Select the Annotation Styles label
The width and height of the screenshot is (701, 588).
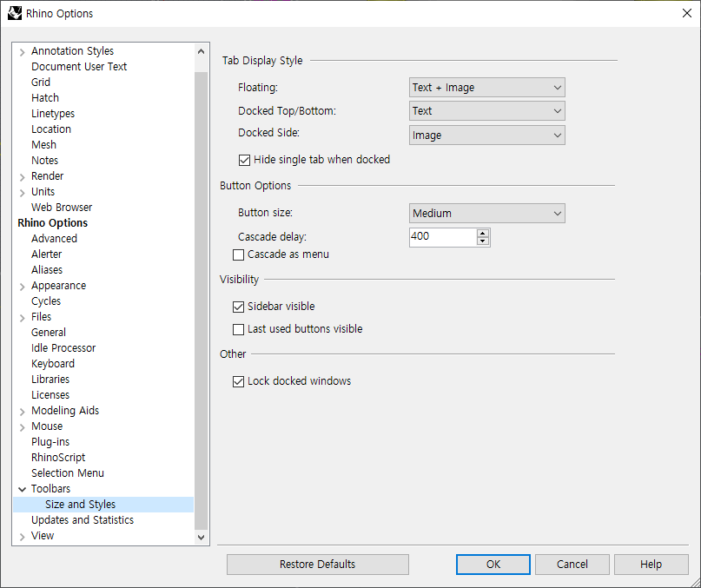pyautogui.click(x=72, y=51)
